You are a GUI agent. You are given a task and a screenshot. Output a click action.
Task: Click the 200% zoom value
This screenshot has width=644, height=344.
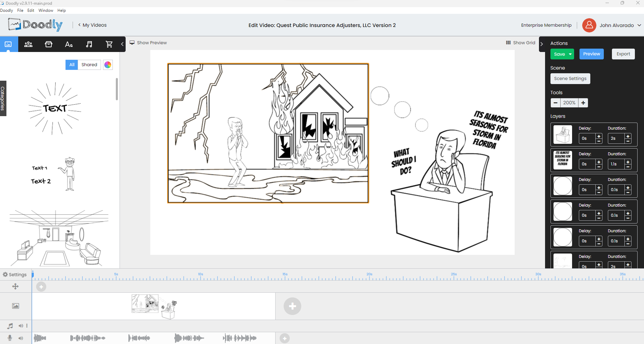click(569, 103)
